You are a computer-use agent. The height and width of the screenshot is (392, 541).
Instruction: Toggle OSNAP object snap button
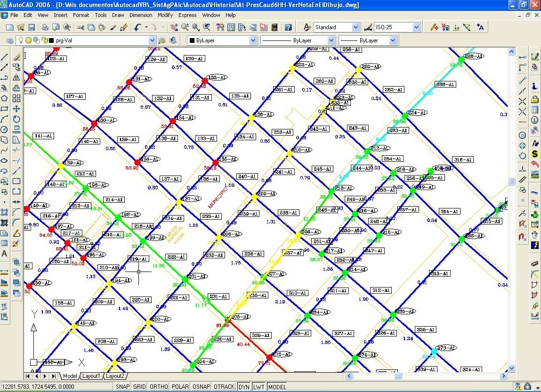[201, 387]
